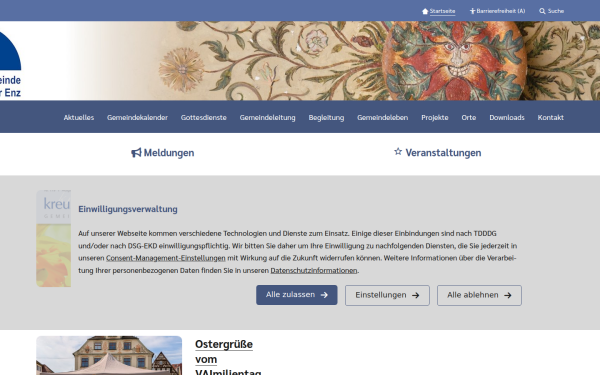Open the Downloads menu item
Screen dimensions: 600x375
tap(507, 117)
